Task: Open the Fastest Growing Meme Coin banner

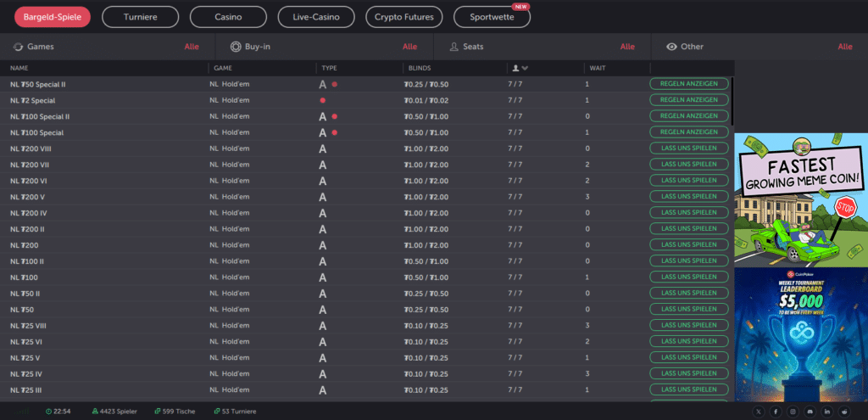Action: pos(801,200)
